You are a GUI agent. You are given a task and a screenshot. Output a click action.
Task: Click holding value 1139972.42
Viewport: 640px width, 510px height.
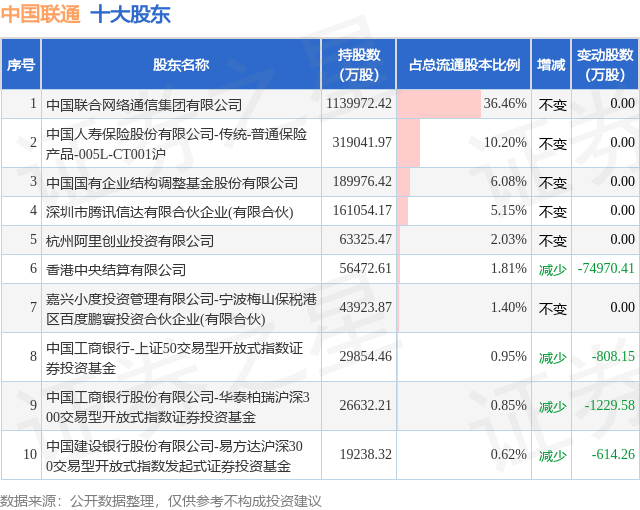359,103
